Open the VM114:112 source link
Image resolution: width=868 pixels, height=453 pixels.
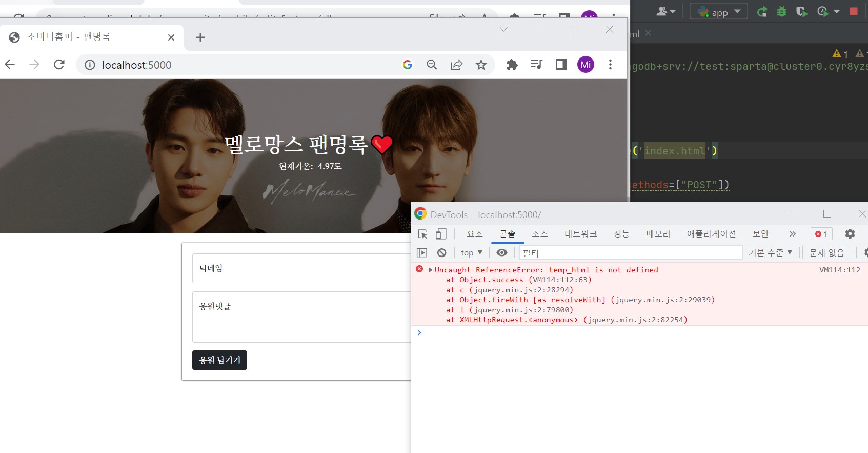840,270
